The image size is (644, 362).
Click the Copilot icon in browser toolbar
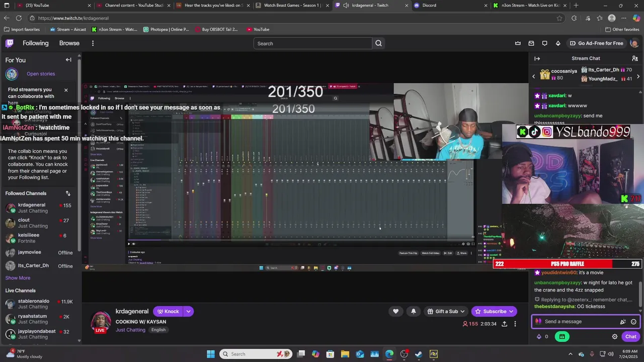pos(636,18)
